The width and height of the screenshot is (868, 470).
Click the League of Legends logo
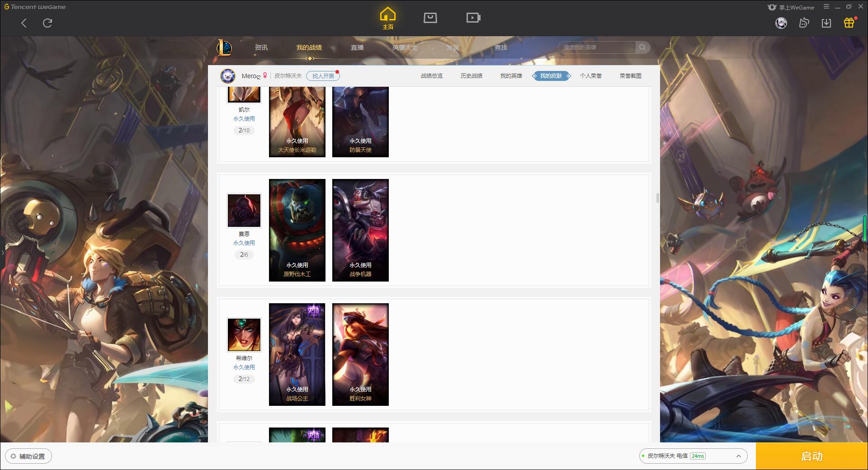click(x=225, y=47)
